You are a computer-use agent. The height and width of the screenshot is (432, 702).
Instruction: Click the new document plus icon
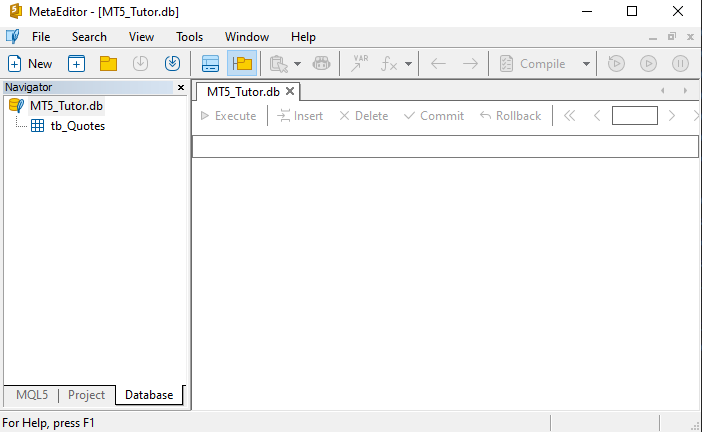point(77,64)
